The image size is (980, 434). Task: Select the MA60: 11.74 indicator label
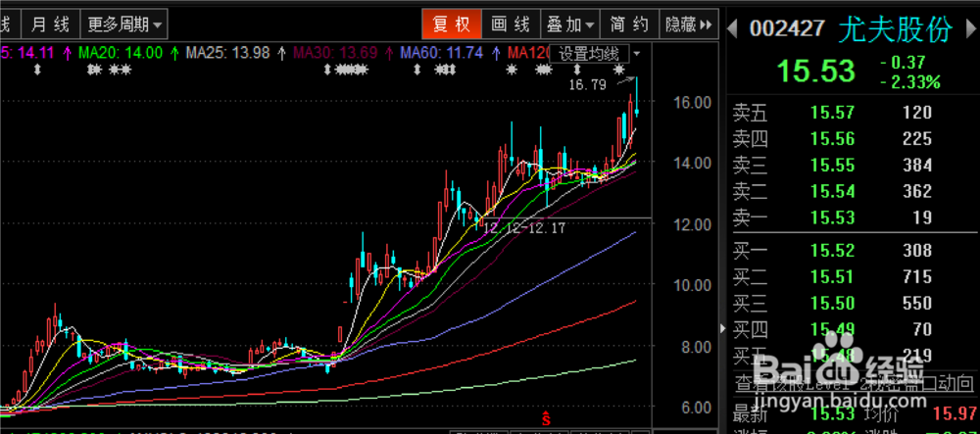(x=441, y=53)
